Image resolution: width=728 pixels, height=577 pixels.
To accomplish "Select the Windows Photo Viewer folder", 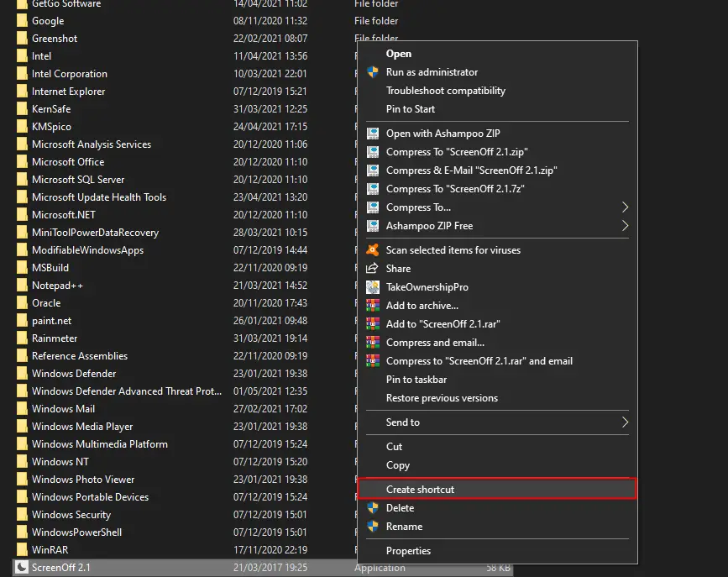I will pyautogui.click(x=83, y=480).
